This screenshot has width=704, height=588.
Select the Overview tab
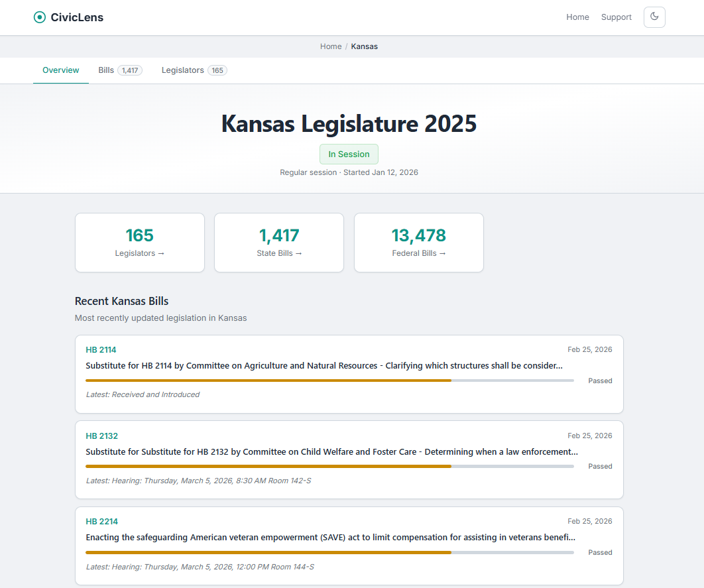(x=61, y=70)
